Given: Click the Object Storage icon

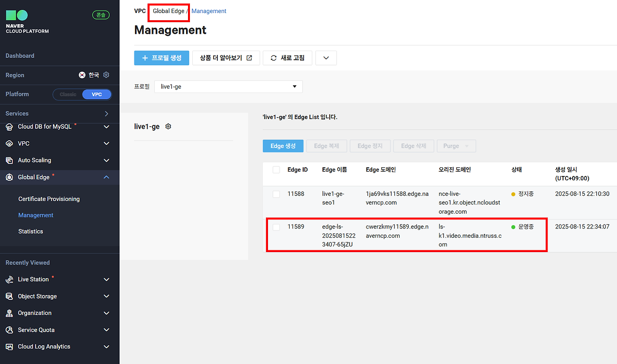Looking at the screenshot, I should coord(9,297).
